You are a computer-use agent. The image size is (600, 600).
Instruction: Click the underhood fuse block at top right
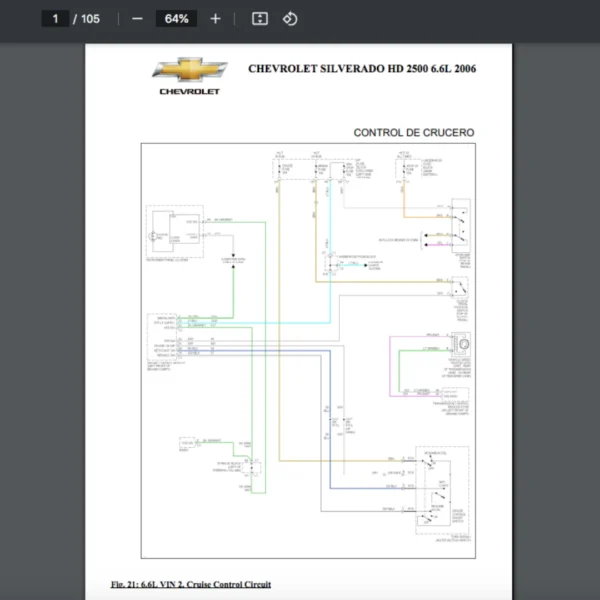click(405, 169)
